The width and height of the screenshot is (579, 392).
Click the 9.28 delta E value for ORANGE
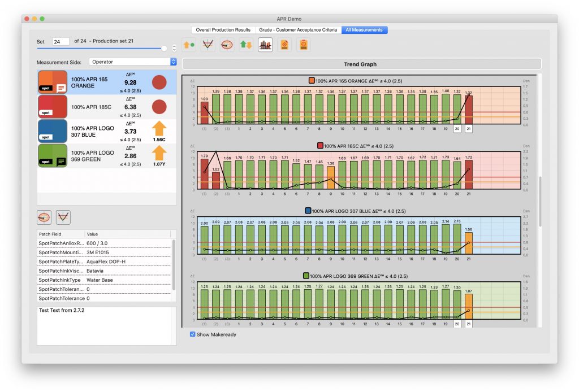pyautogui.click(x=131, y=82)
